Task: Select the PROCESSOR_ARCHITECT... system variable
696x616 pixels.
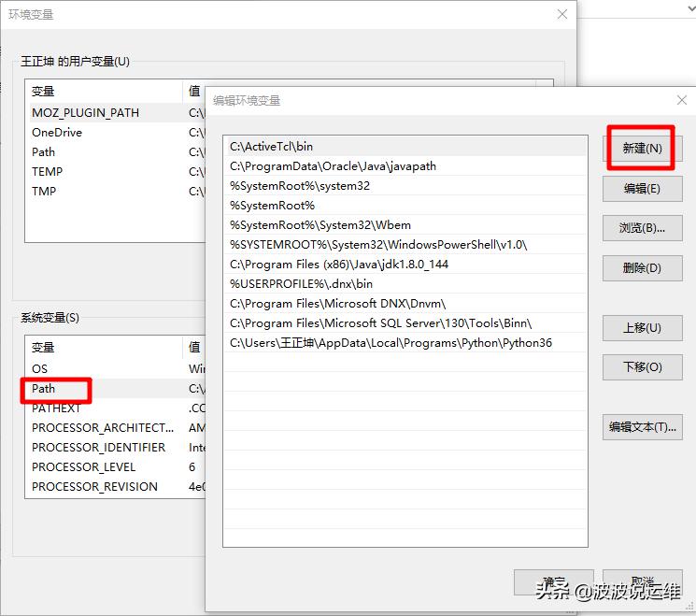Action: coord(116,428)
